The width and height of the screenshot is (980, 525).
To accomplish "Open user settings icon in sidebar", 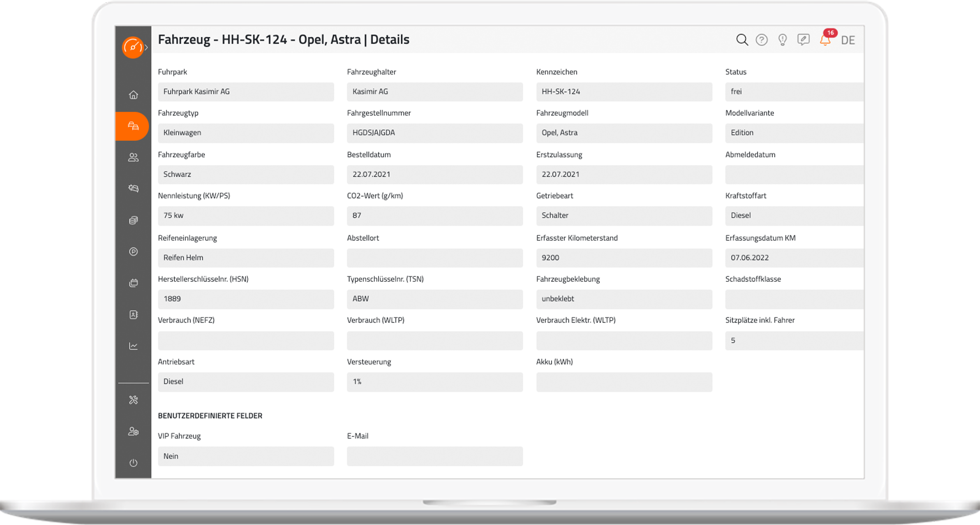I will point(133,431).
